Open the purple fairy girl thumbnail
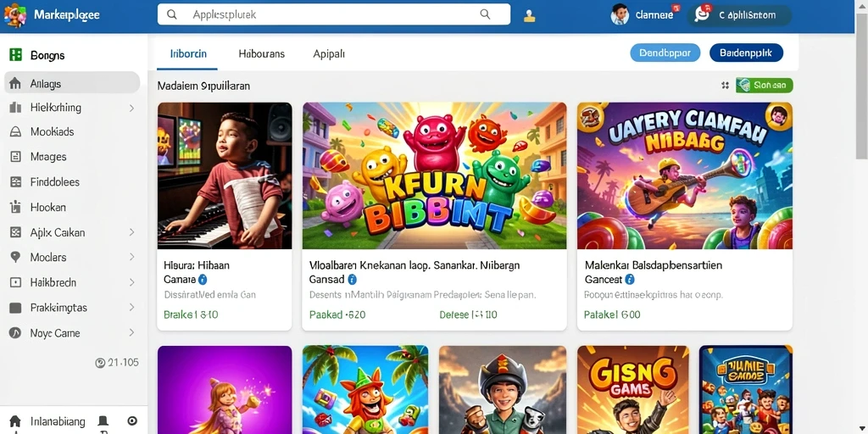Viewport: 868px width, 434px height. (225, 390)
